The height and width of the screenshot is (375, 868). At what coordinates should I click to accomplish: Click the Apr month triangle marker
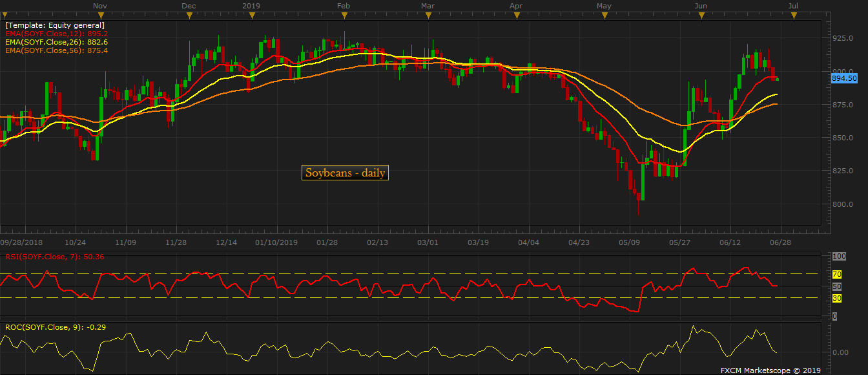coord(515,16)
